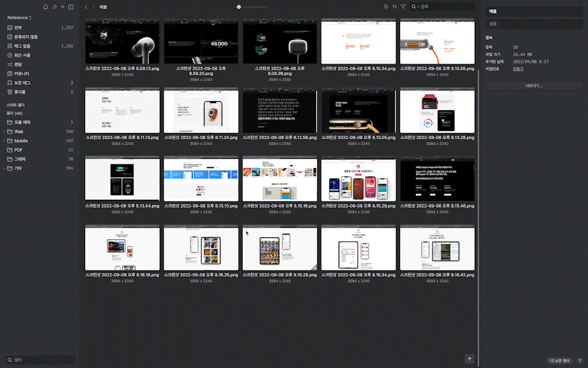Open the filter funnel icon
The image size is (588, 368).
(x=403, y=6)
